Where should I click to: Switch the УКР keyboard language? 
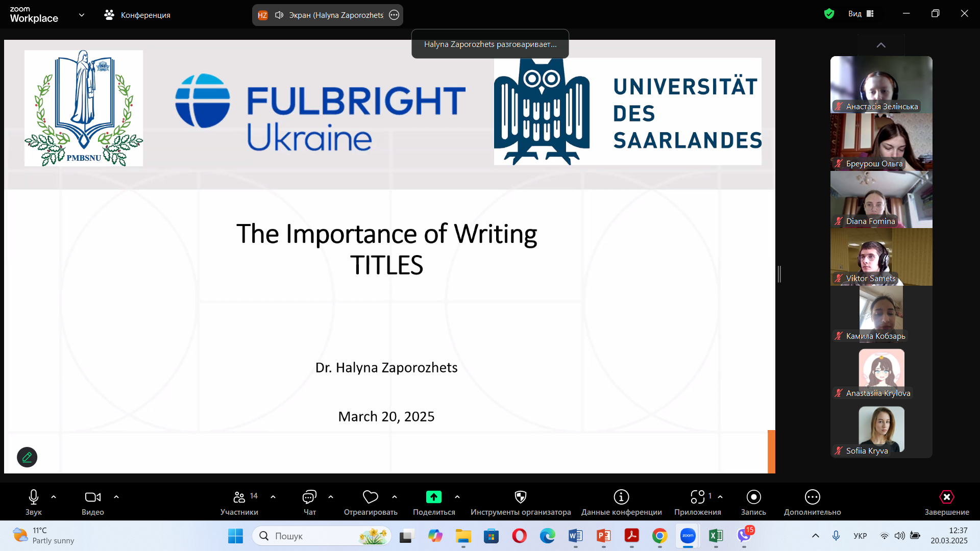pos(860,536)
